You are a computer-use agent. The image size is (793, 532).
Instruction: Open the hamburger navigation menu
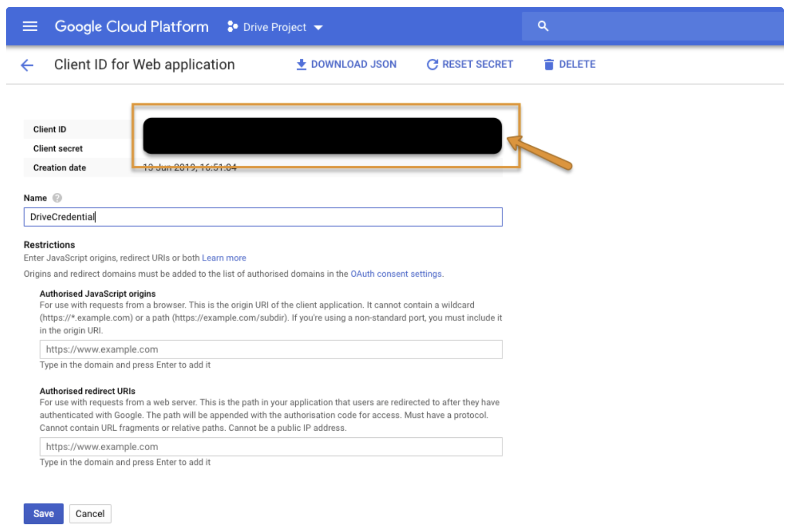click(30, 27)
